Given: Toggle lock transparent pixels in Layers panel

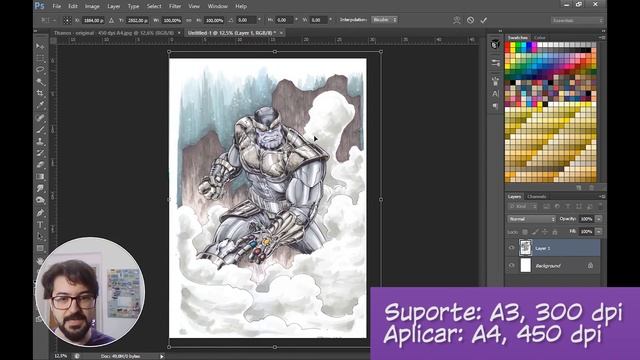Looking at the screenshot, I should [525, 232].
